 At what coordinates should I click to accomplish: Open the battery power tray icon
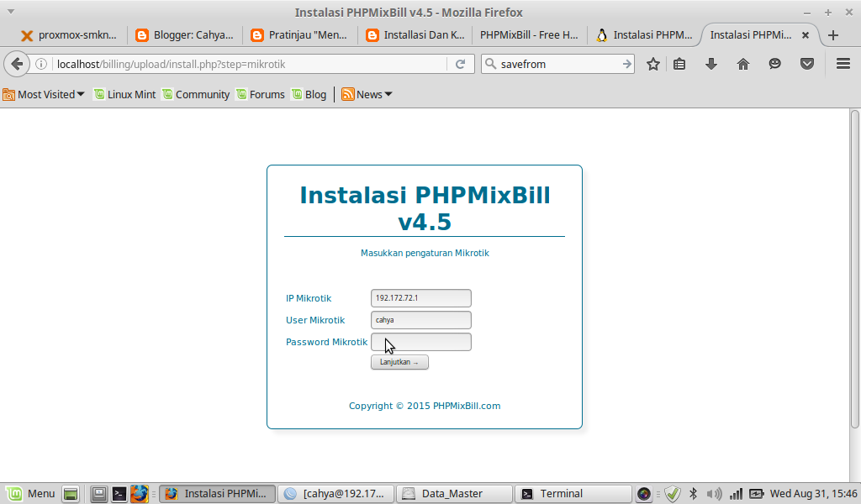tap(757, 494)
